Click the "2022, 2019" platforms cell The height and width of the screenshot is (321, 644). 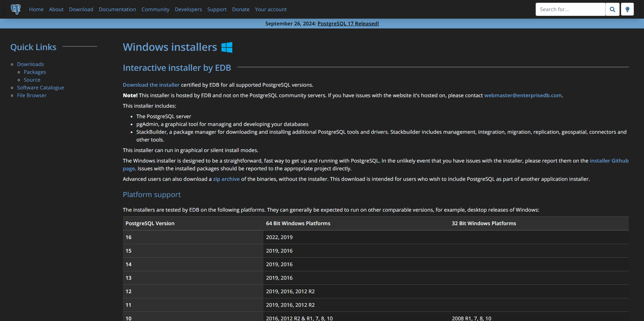[x=356, y=237]
